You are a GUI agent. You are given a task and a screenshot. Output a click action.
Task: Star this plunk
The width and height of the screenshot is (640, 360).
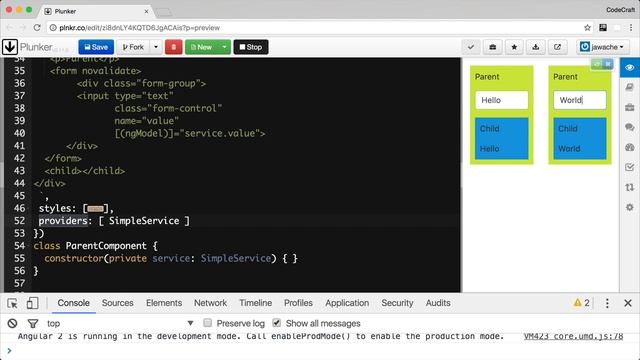514,47
